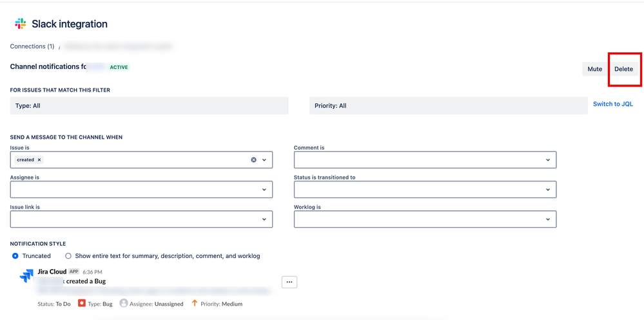Remove the 'created' tag with its x
This screenshot has width=644, height=320.
(x=39, y=160)
